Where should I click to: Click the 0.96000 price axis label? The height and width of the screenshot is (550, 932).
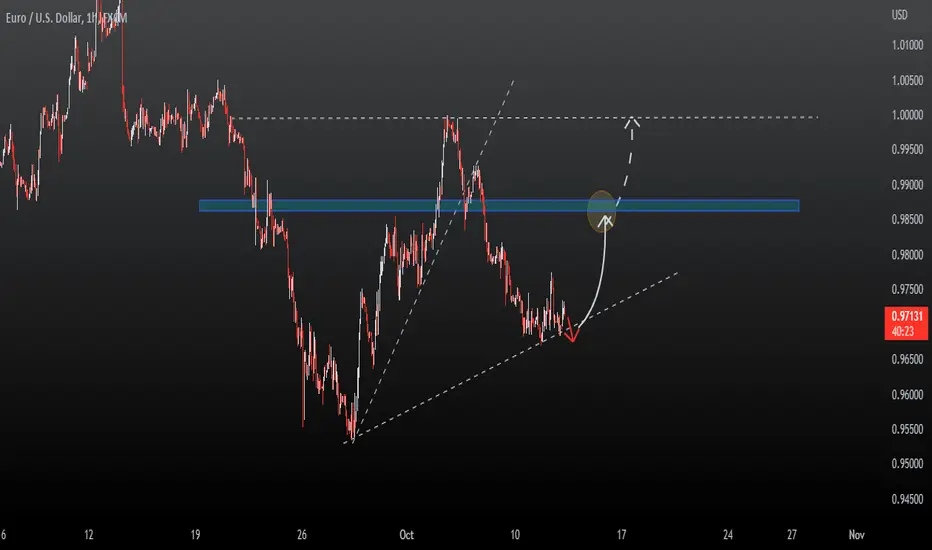[x=907, y=394]
